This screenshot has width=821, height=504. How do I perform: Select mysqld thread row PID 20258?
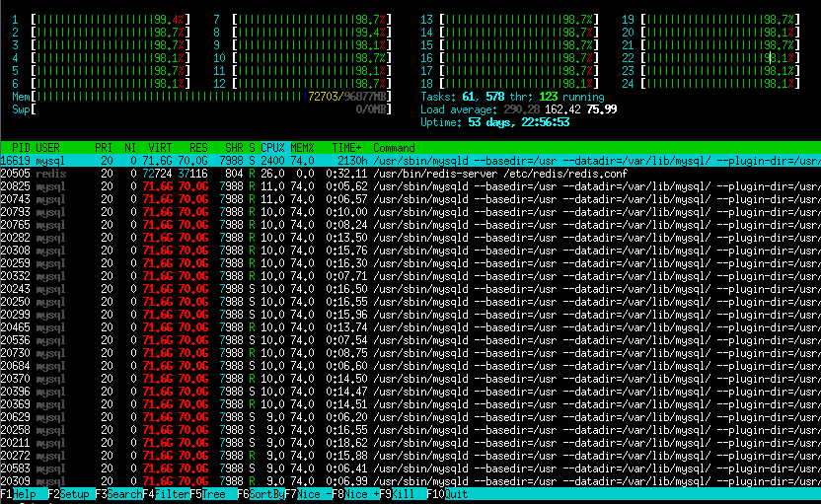[410, 430]
